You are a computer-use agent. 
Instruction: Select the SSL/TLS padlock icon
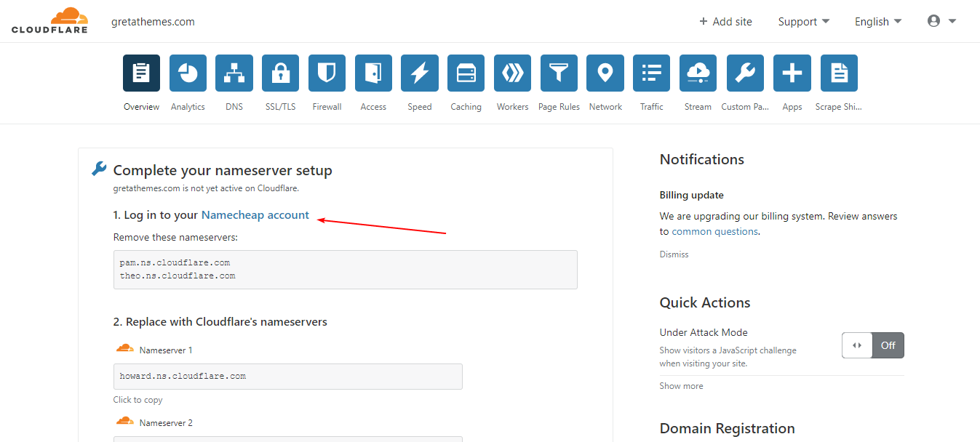(280, 73)
